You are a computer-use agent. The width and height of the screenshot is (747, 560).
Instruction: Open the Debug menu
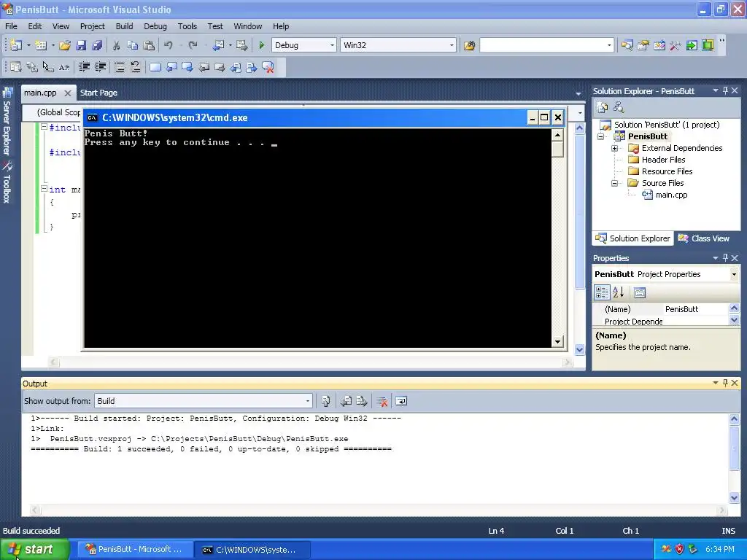coord(155,26)
